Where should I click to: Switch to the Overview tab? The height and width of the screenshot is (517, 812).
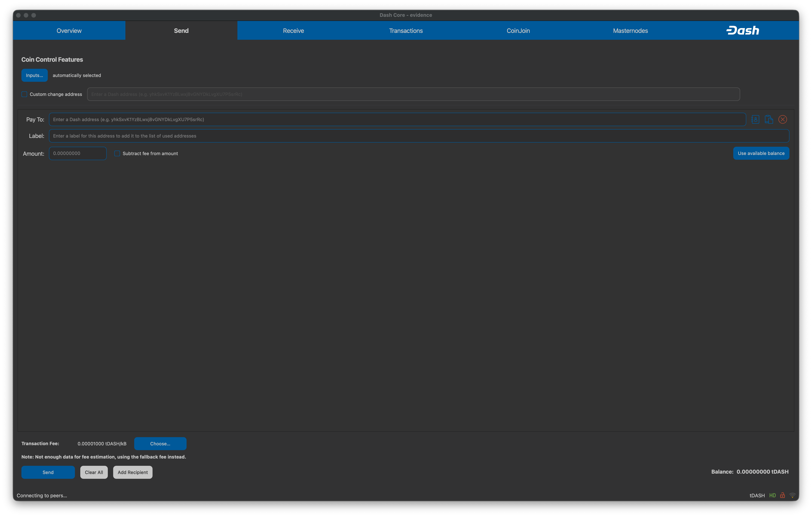[x=69, y=31]
